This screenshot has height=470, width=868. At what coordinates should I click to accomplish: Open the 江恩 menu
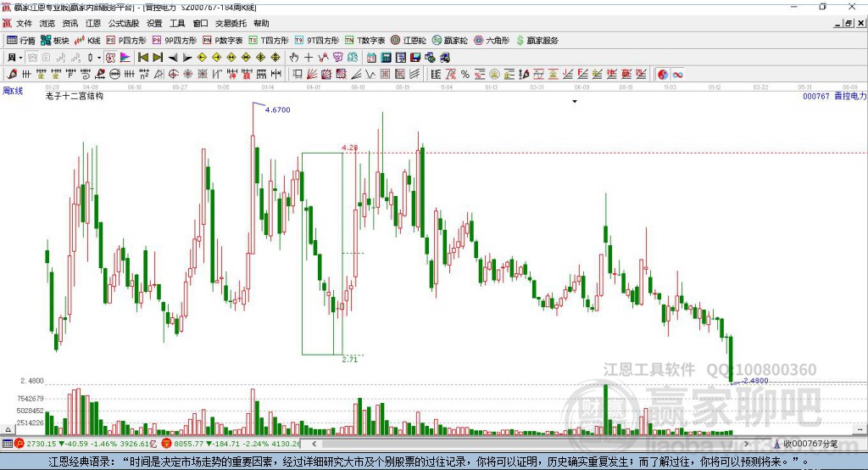coord(93,23)
